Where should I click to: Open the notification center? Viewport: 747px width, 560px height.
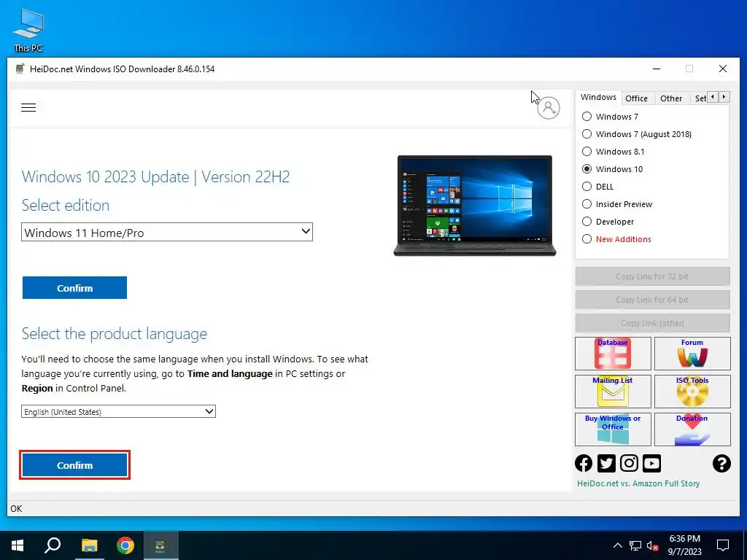click(x=723, y=545)
